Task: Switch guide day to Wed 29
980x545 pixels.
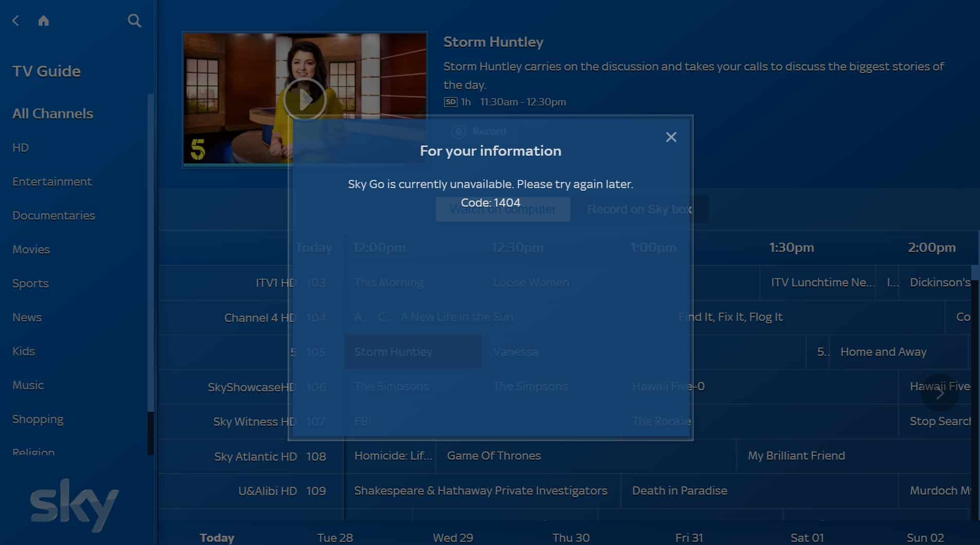Action: (x=453, y=538)
